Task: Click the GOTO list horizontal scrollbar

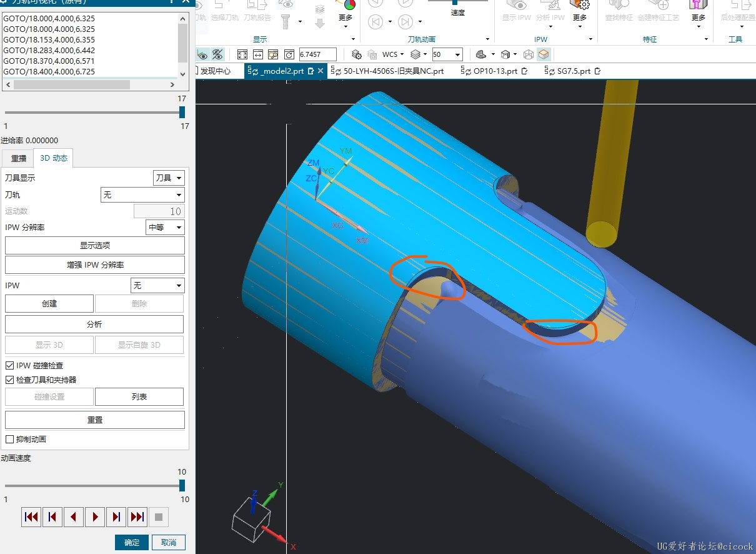Action: click(91, 84)
